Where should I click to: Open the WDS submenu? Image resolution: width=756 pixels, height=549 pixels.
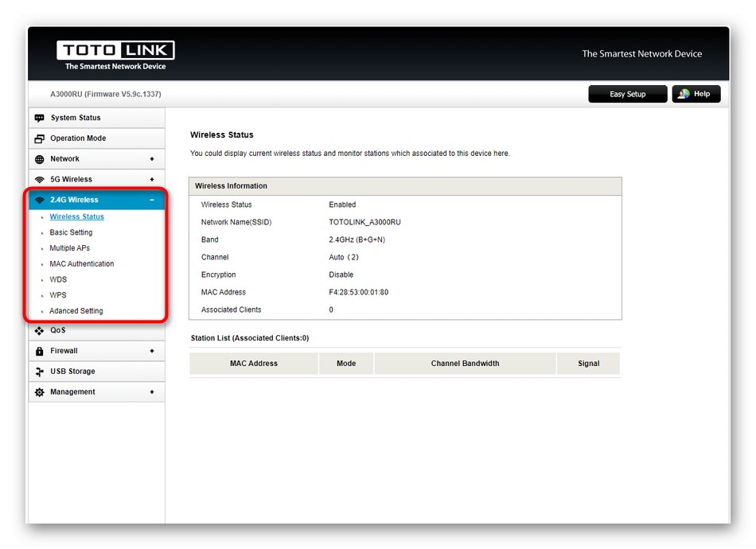[58, 279]
